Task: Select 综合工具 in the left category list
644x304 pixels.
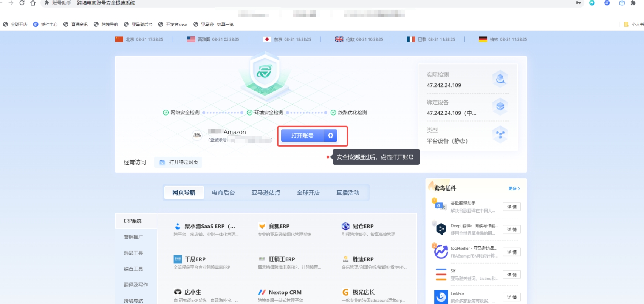Action: 133,269
